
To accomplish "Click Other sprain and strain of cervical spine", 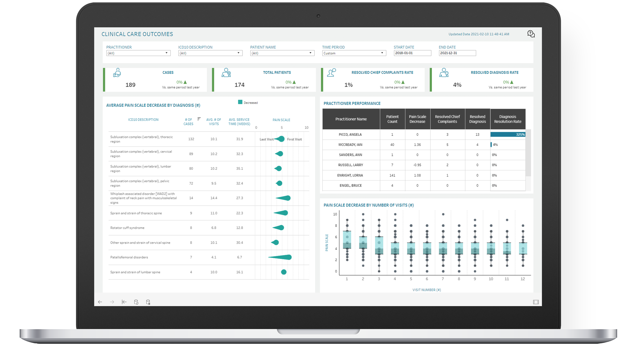I will point(209,243).
